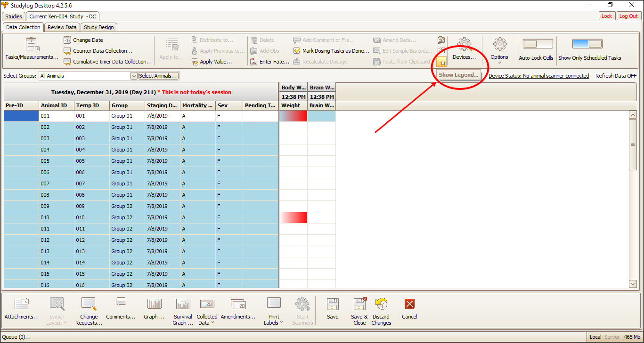
Task: Select Animal ID cell 005
Action: [57, 161]
